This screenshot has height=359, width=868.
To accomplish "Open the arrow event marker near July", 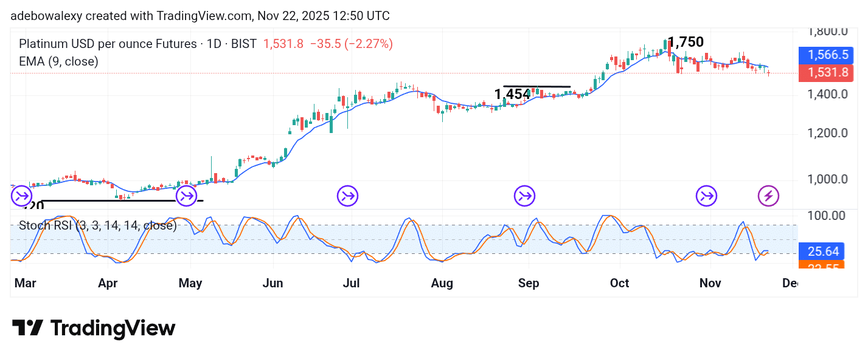I will point(347,196).
